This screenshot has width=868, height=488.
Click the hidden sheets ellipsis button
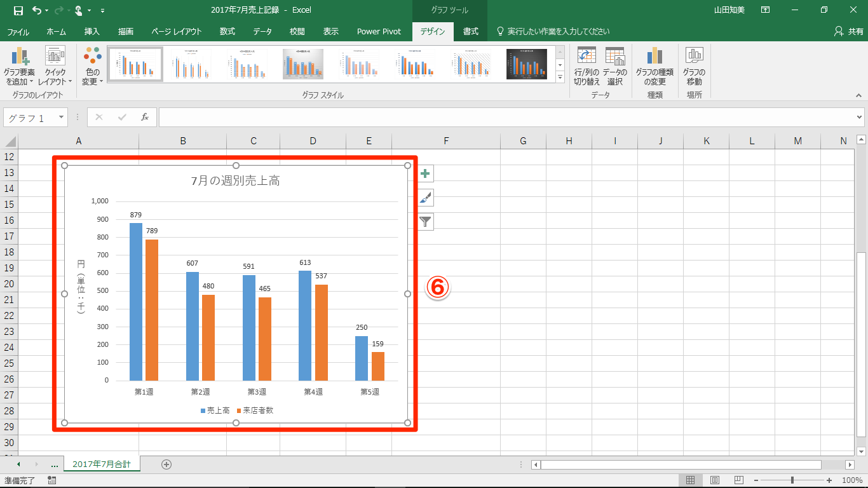pyautogui.click(x=55, y=464)
